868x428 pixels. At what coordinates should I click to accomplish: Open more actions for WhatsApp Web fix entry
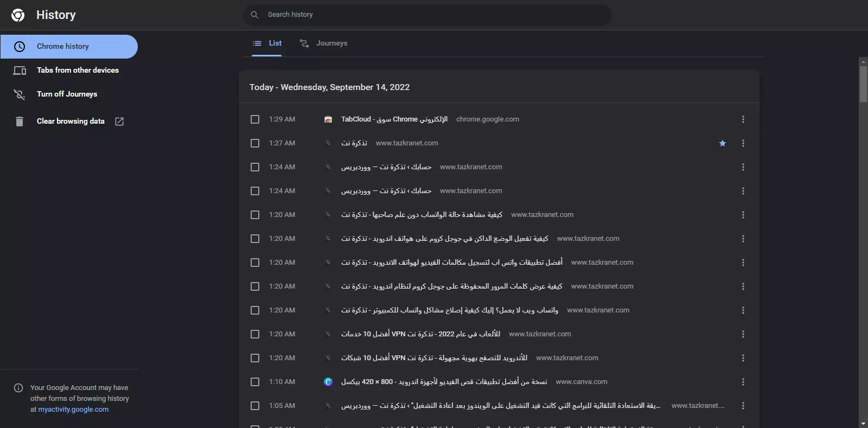pos(743,310)
